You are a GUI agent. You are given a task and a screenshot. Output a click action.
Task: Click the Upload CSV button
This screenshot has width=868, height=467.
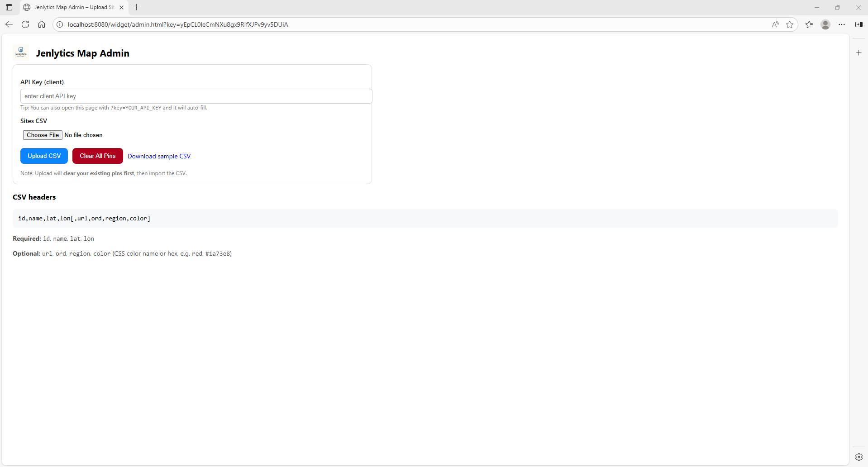[44, 156]
